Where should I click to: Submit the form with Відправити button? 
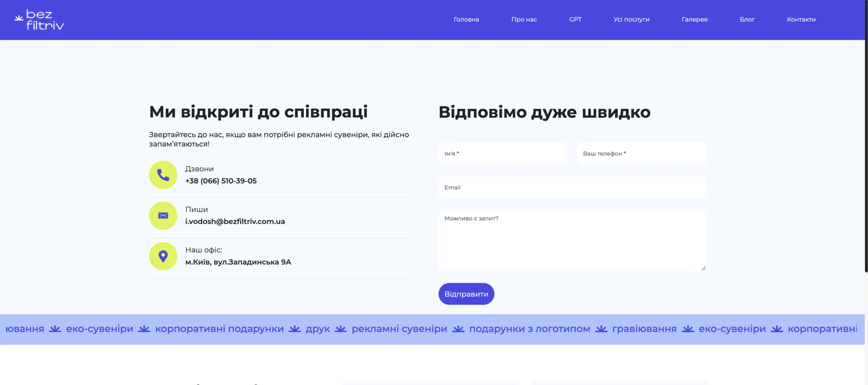point(467,294)
